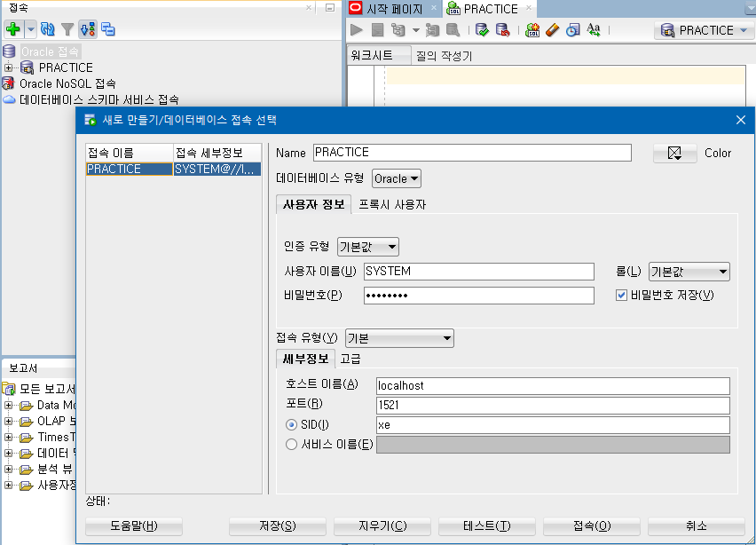
Task: Open the 데이터베이스 유형 Oracle dropdown
Action: 396,179
